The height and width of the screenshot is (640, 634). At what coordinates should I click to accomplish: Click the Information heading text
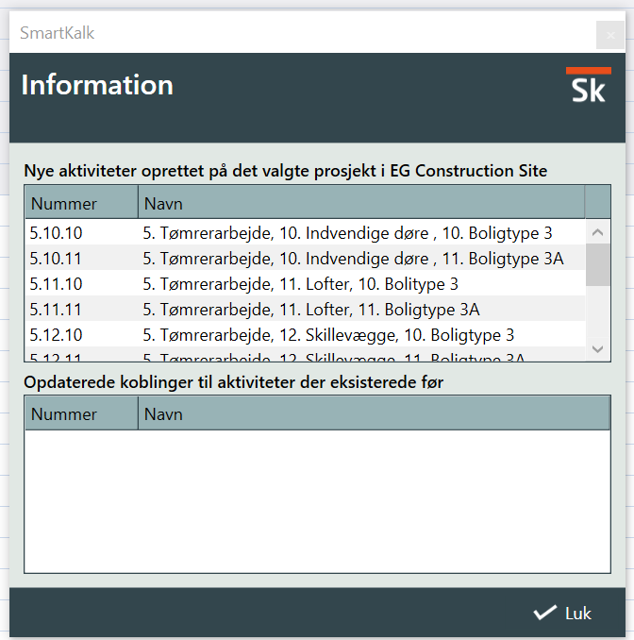tap(97, 85)
